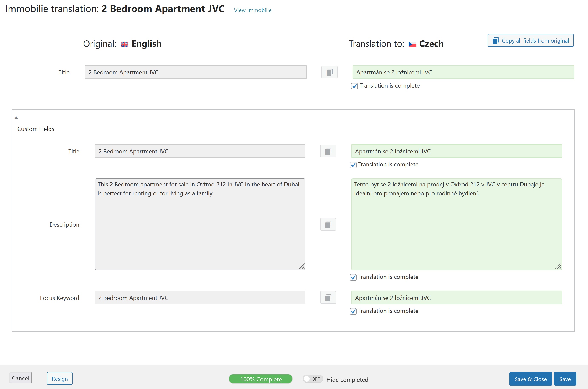Click the Save button
This screenshot has width=588, height=389.
(565, 379)
